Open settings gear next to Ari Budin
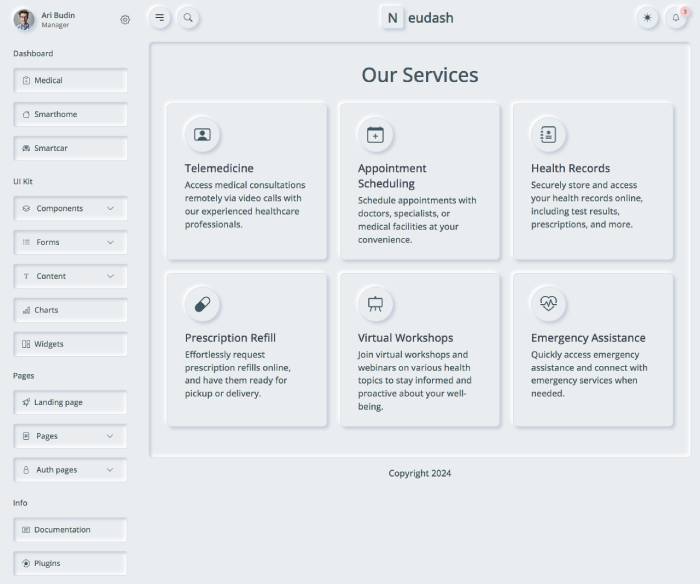The width and height of the screenshot is (700, 584). click(125, 20)
